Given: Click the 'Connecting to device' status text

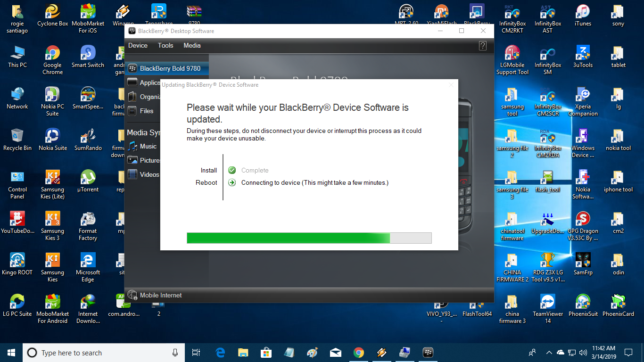Looking at the screenshot, I should pos(315,182).
